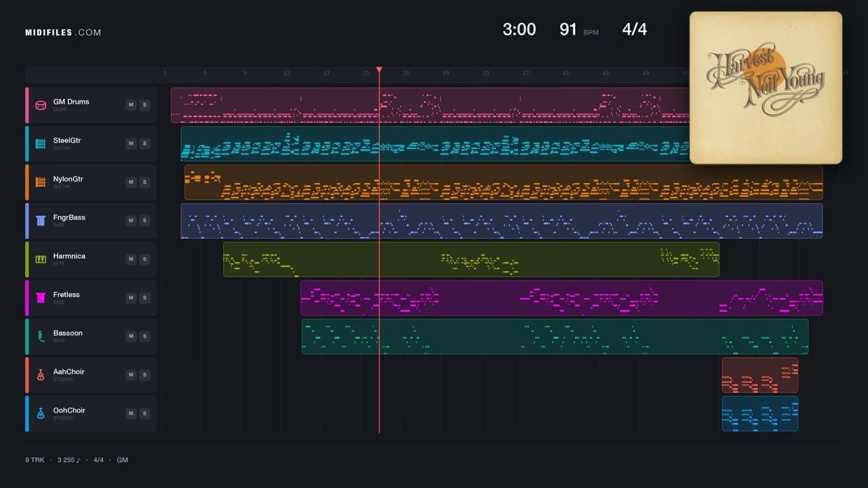868x488 pixels.
Task: Click the 4/4 time signature in header
Action: click(635, 29)
